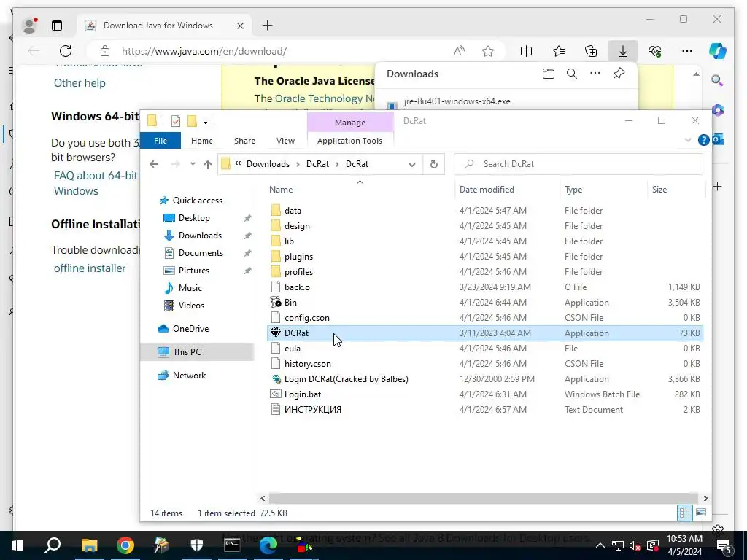The height and width of the screenshot is (560, 747).
Task: Open Browser essentials heart icon
Action: point(655,51)
